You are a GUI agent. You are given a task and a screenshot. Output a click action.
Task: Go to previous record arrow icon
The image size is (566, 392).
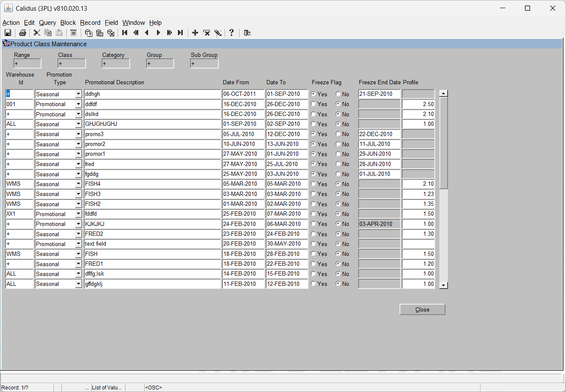[x=147, y=33]
